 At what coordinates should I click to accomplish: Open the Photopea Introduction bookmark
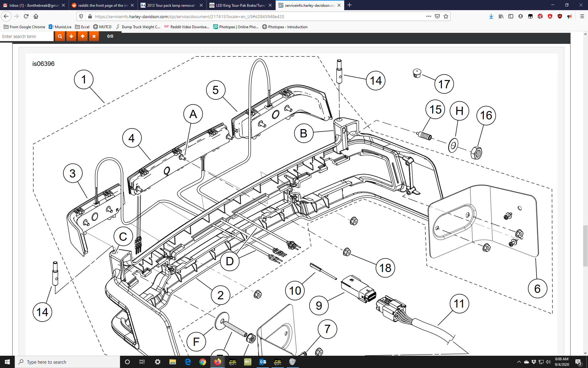[x=285, y=27]
